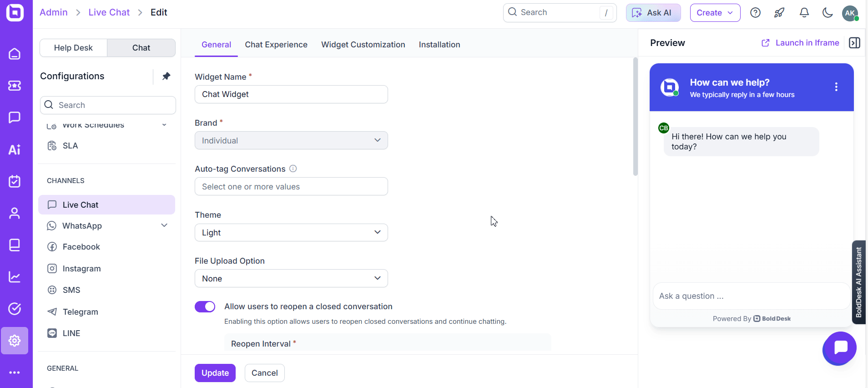Open the Create dropdown button
This screenshot has width=868, height=388.
click(715, 13)
